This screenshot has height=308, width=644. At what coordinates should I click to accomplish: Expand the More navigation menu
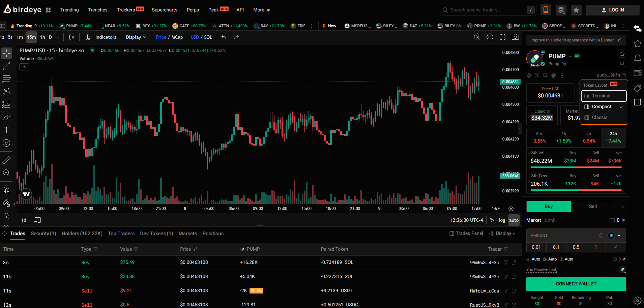262,10
